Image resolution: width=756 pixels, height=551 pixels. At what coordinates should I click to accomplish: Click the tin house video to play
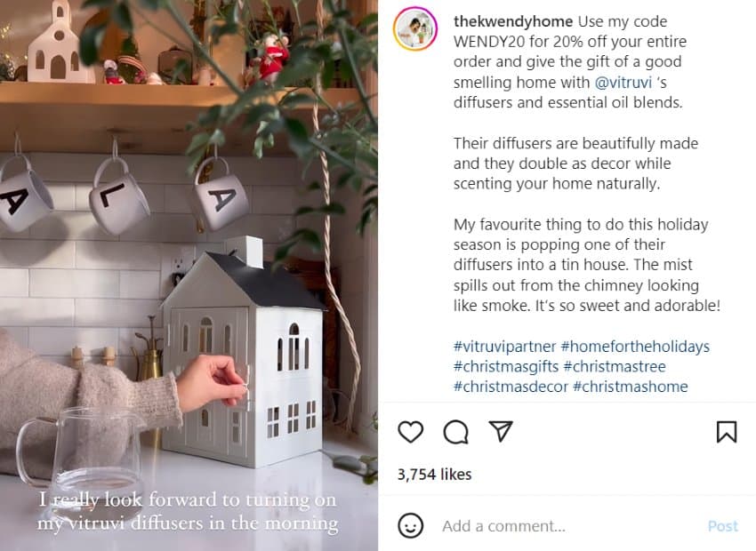coord(189,275)
